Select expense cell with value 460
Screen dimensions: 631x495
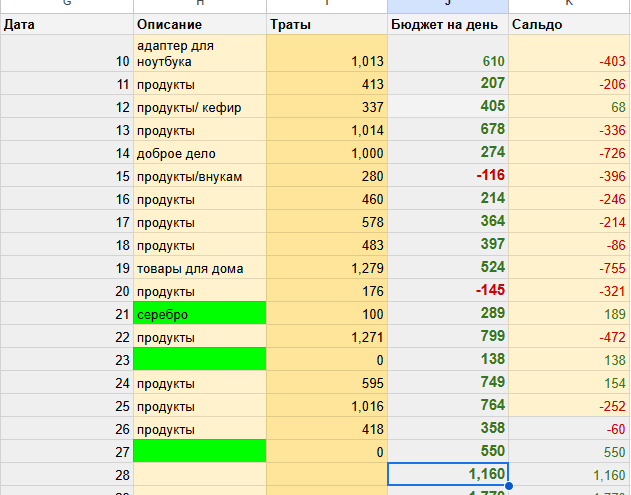tap(327, 198)
